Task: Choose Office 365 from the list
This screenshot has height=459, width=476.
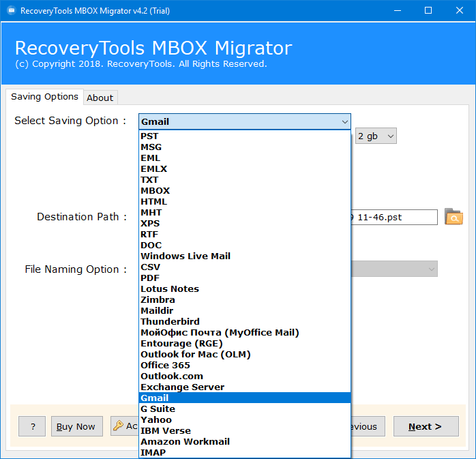Action: tap(245, 366)
